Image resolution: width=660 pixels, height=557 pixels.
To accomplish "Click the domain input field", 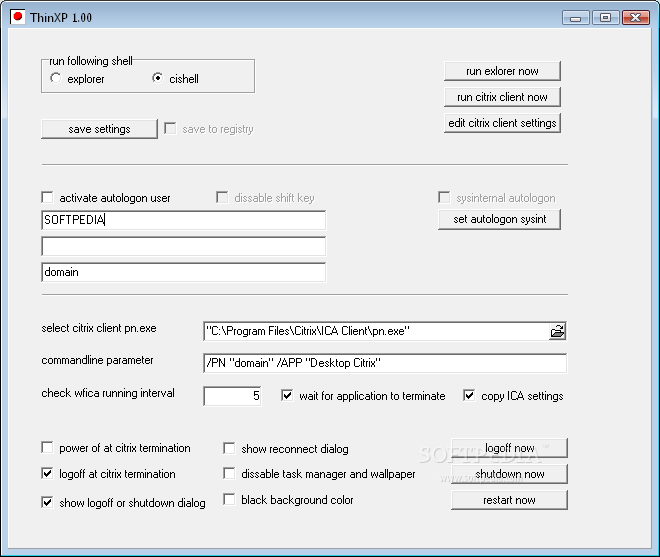I will tap(184, 272).
